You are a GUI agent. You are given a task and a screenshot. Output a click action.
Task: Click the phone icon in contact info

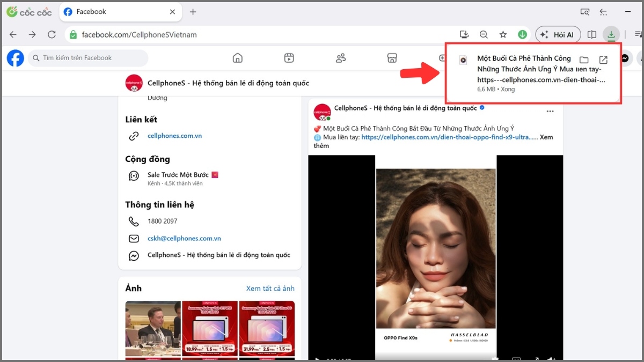click(134, 221)
